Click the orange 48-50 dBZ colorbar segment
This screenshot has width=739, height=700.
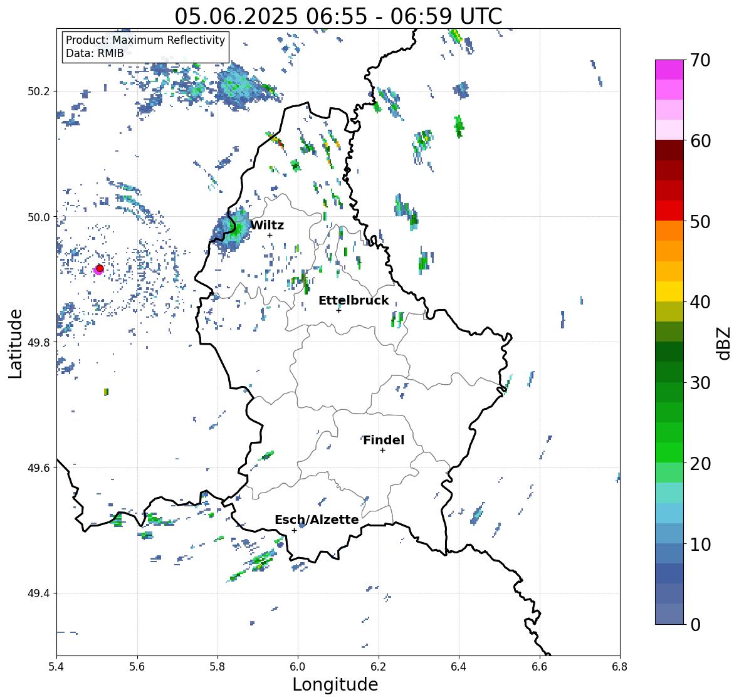669,231
